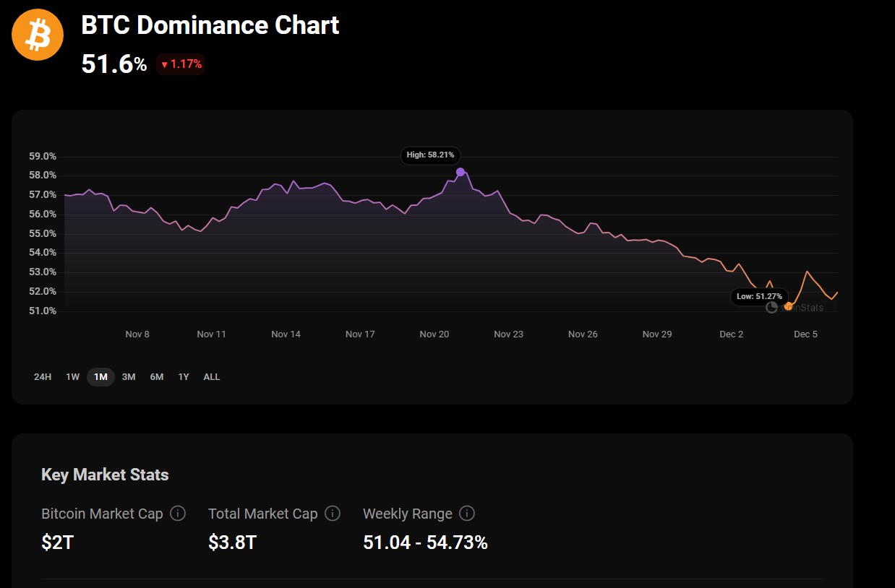
Task: Click the red decline arrow indicator
Action: coord(166,64)
